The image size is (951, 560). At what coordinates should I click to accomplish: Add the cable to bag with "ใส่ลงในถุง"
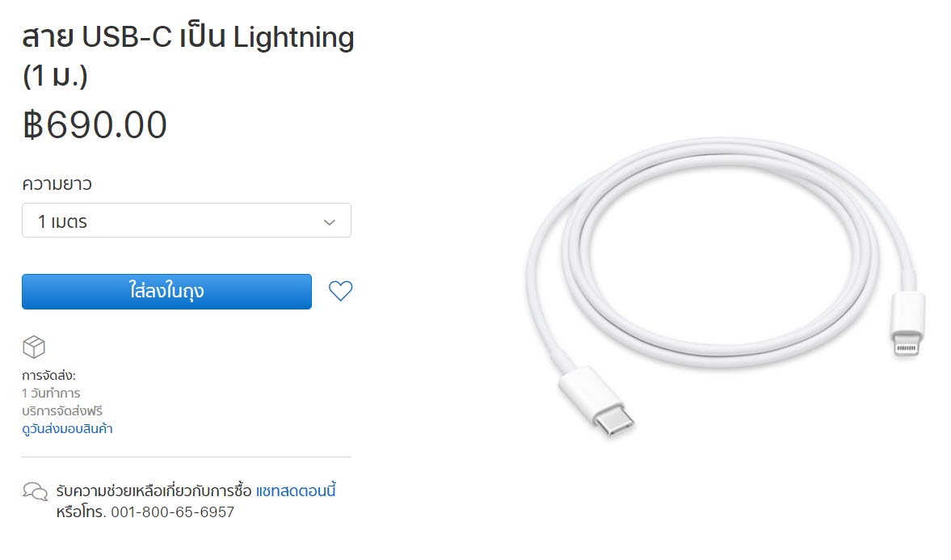point(166,292)
